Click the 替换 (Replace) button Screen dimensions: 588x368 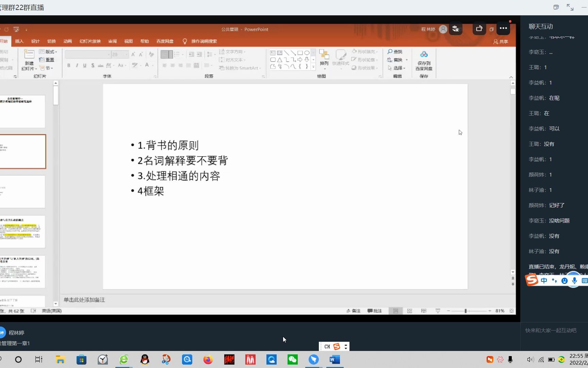coord(395,60)
